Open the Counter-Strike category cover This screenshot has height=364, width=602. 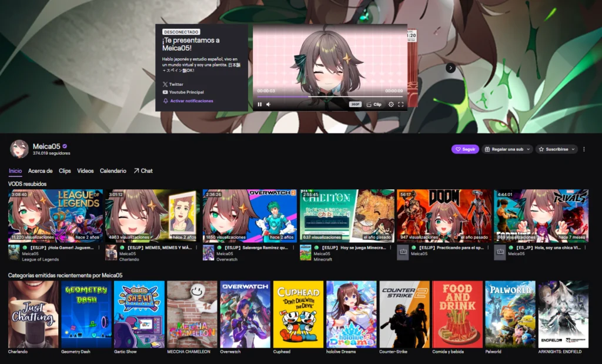(404, 314)
